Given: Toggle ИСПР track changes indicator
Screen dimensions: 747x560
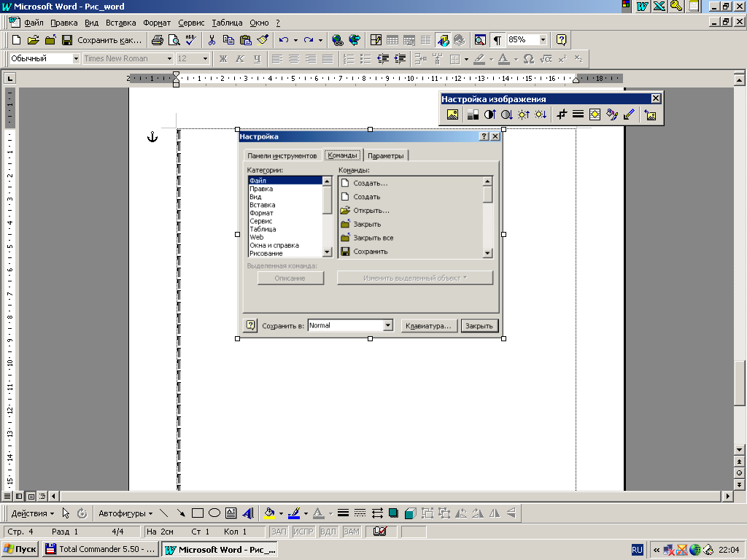Looking at the screenshot, I should [x=303, y=532].
